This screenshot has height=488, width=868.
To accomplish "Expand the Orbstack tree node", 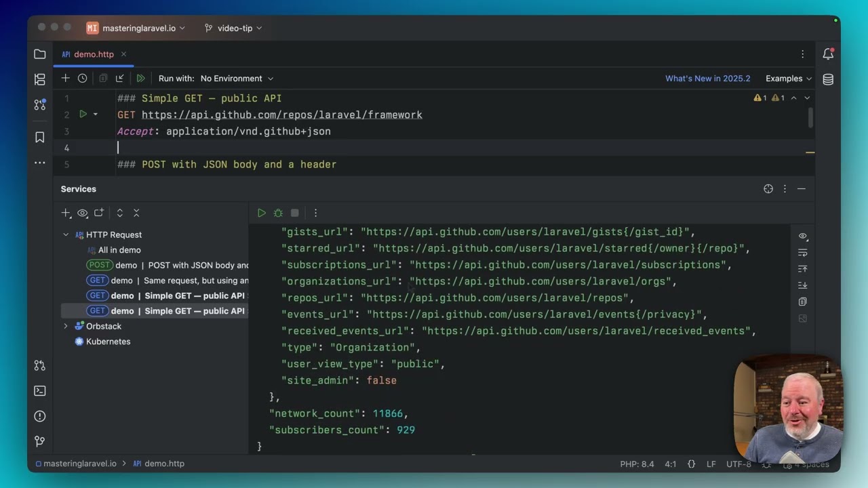I will [x=66, y=326].
